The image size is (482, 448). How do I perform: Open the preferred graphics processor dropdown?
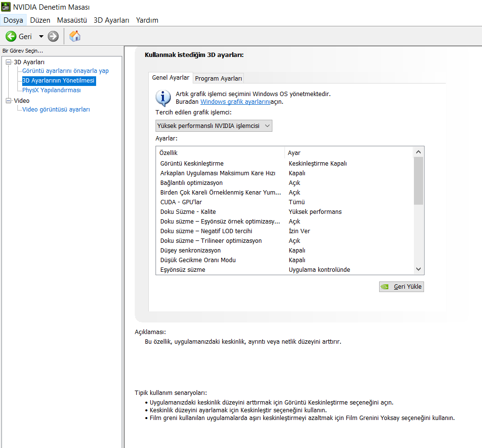(x=213, y=126)
